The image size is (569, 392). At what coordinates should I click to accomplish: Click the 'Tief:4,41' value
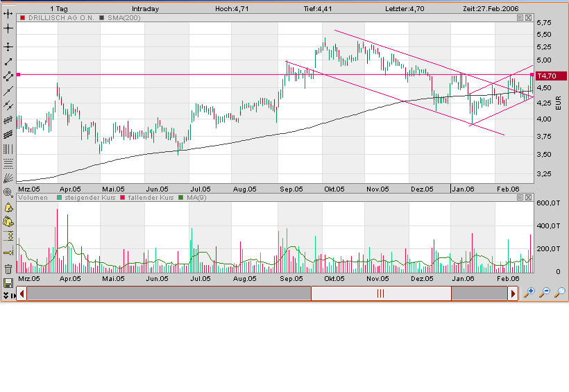coord(318,9)
